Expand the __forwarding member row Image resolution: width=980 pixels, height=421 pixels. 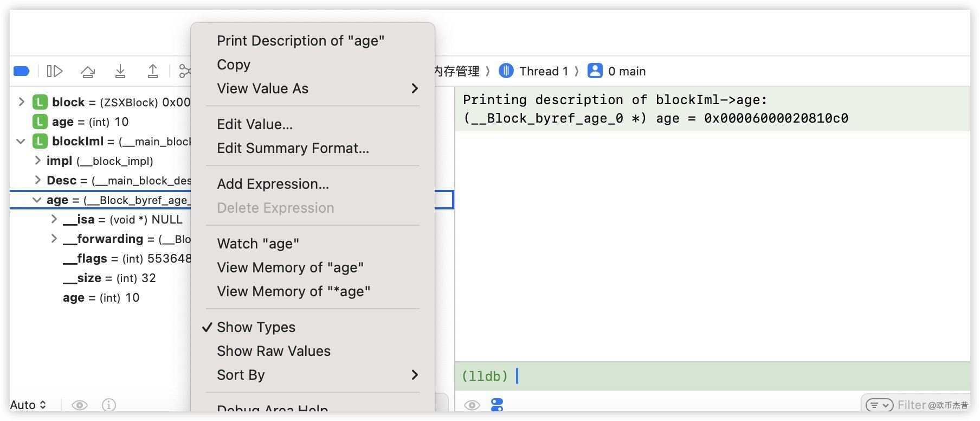click(54, 239)
